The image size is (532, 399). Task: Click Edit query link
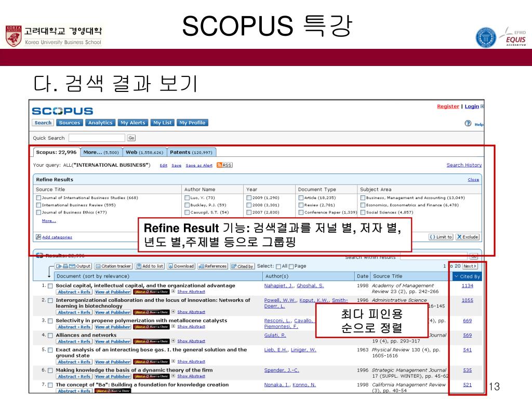[164, 166]
